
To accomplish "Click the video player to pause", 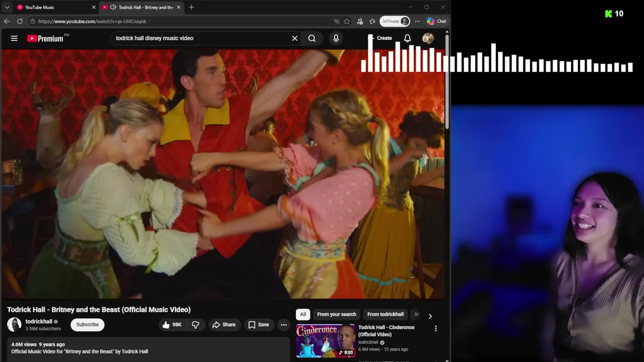I will 223,174.
